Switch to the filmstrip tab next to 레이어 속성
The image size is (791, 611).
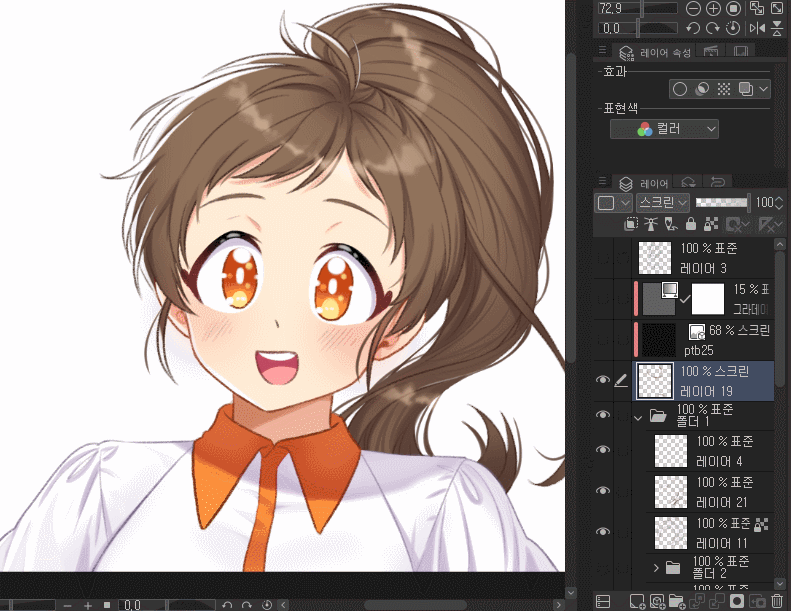pos(741,51)
